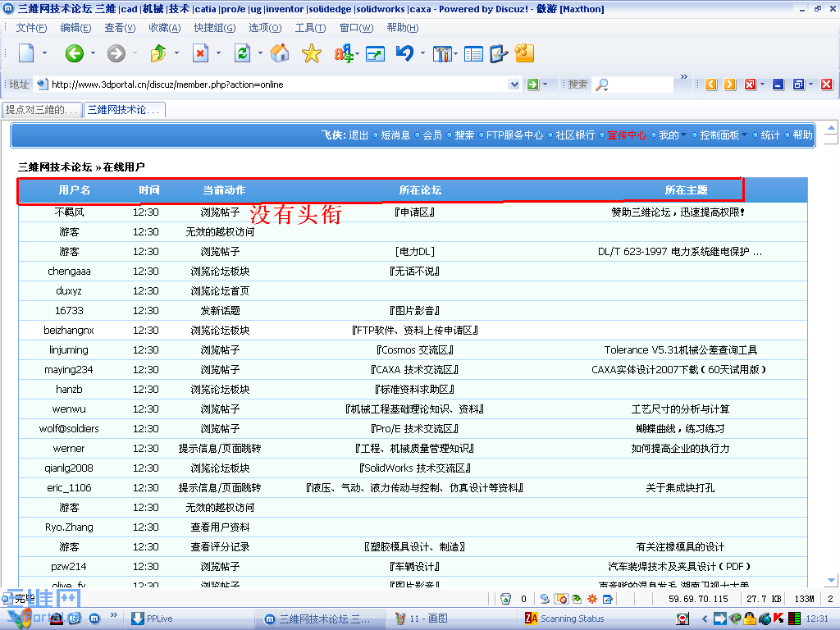Click the vertical scrollbar down arrow
840x630 pixels.
831,580
